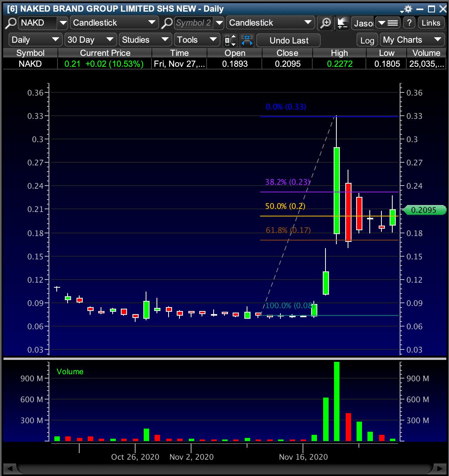Click the Links button
Viewport: 449px width, 476px height.
pyautogui.click(x=431, y=23)
